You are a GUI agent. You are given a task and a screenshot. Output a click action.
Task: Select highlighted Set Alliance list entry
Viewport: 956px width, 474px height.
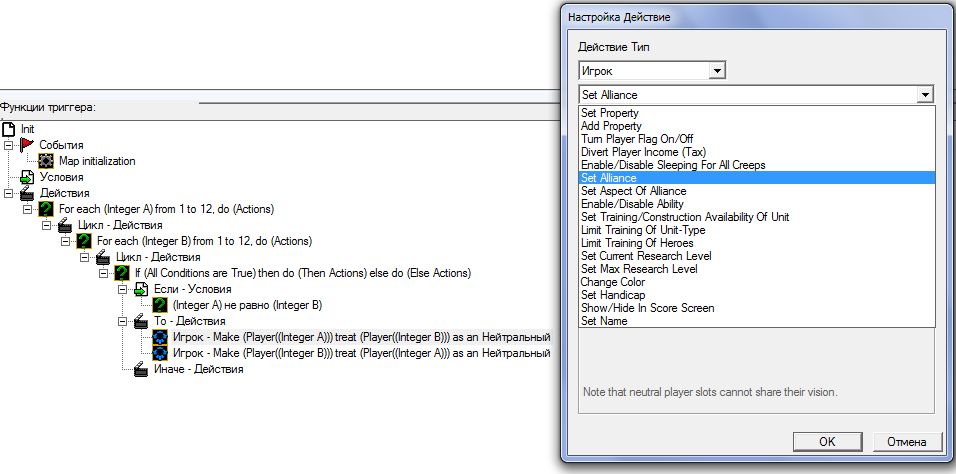tap(757, 178)
